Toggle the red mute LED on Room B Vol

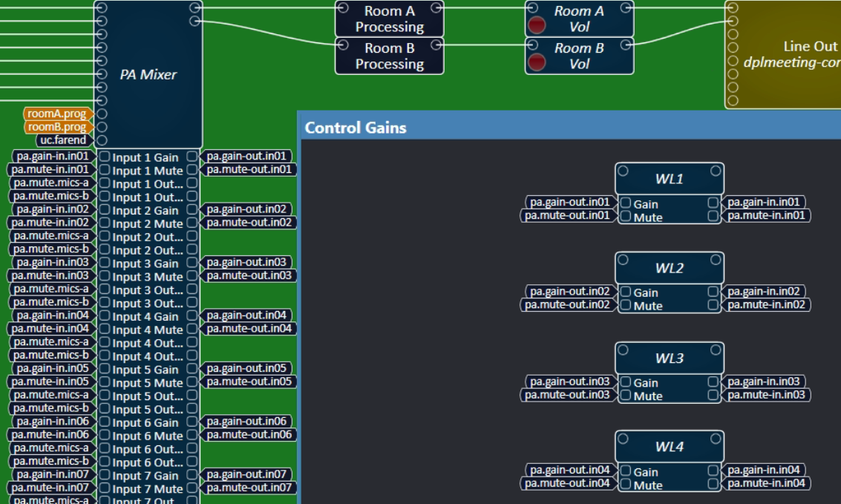pos(536,60)
